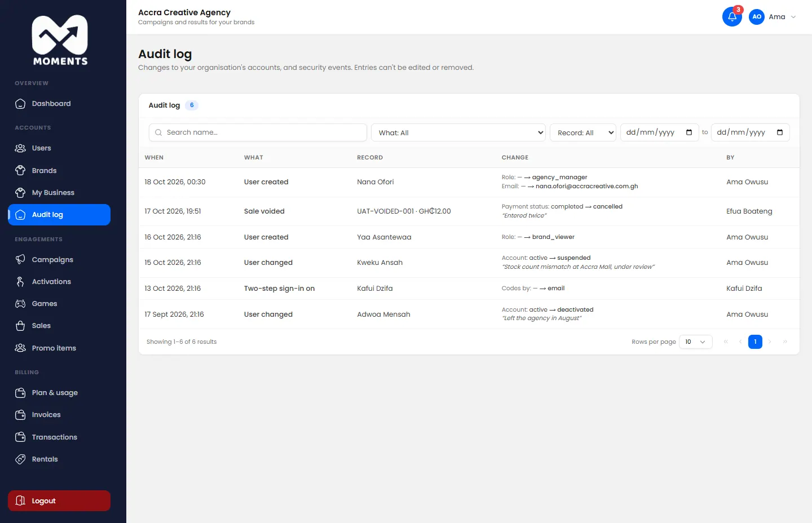
Task: Click the Sales bag icon
Action: tap(20, 326)
